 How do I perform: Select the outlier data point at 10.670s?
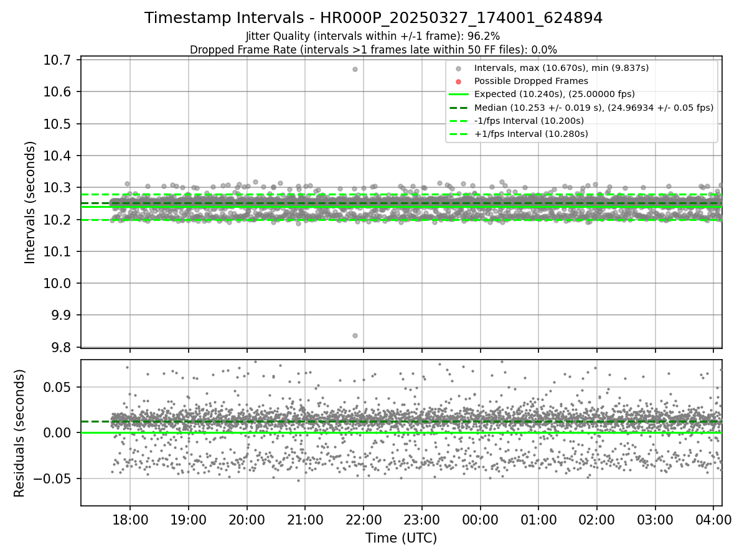[x=355, y=69]
